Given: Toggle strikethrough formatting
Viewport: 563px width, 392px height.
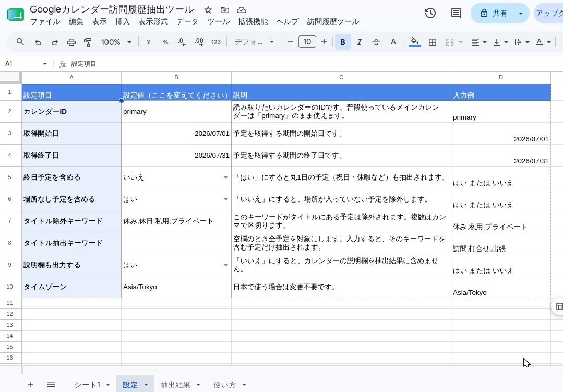Looking at the screenshot, I should pos(376,42).
